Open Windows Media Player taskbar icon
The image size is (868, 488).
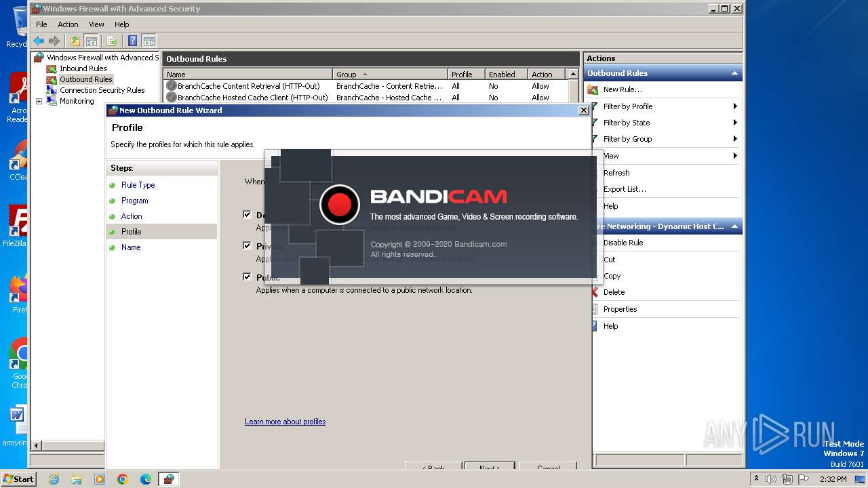[100, 479]
